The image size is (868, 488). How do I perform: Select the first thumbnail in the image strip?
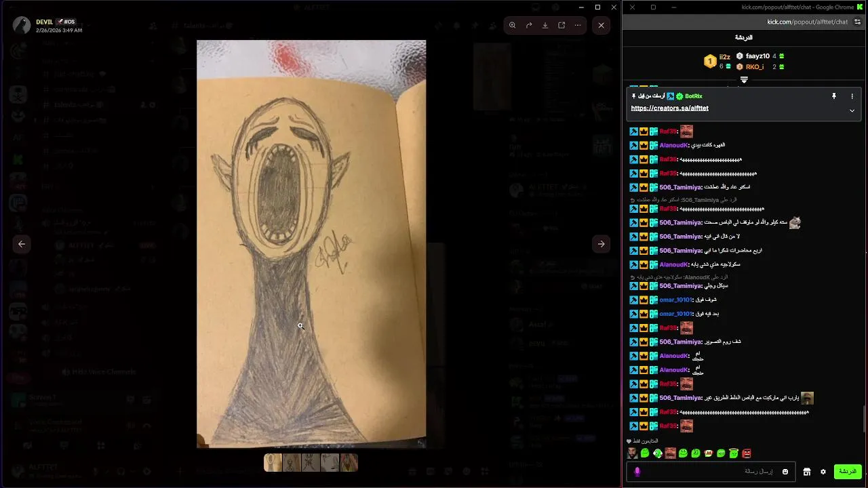tap(273, 462)
